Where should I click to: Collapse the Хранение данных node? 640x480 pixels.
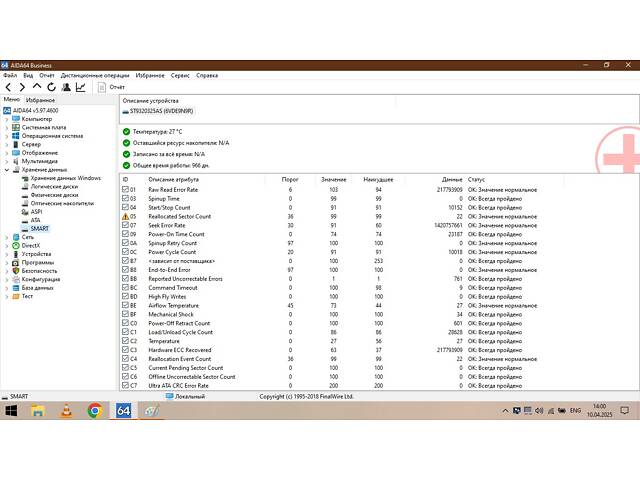(x=7, y=170)
